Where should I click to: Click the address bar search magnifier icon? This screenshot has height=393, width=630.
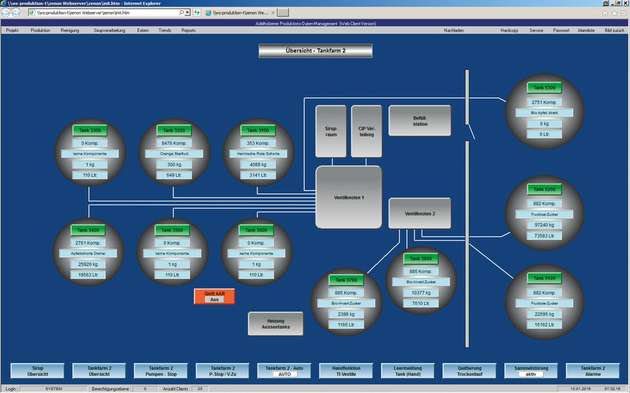coord(181,12)
